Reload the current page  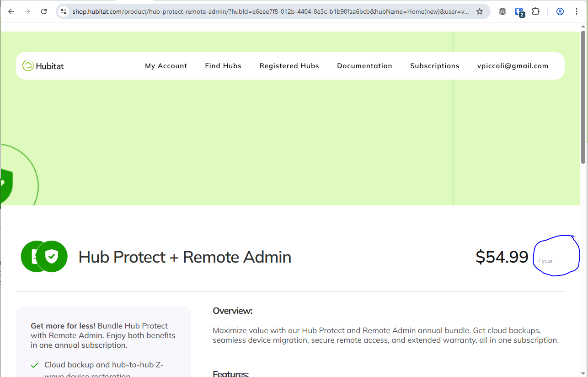tap(44, 11)
